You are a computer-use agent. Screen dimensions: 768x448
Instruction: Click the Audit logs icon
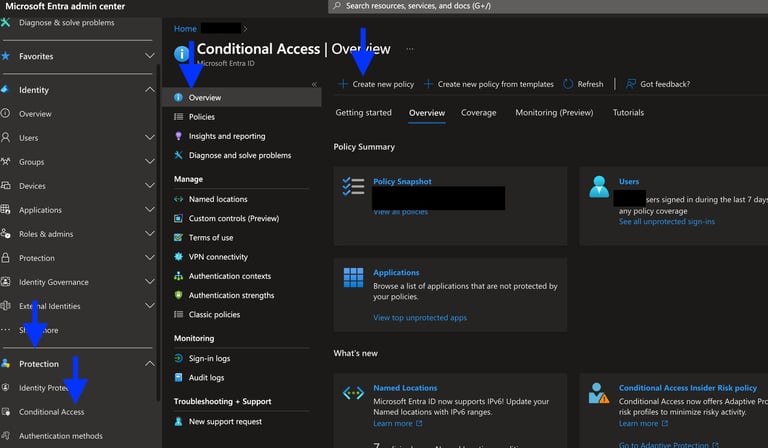(x=178, y=377)
